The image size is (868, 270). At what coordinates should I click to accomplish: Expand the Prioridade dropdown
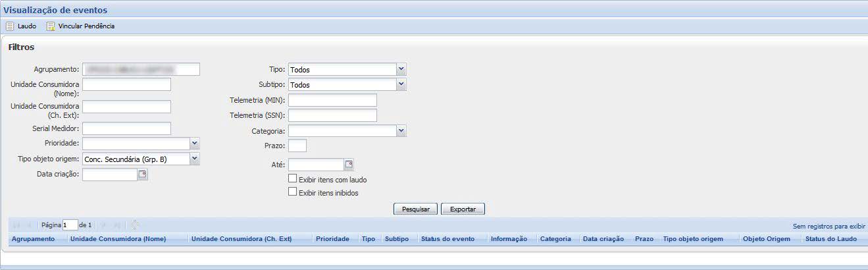[194, 144]
